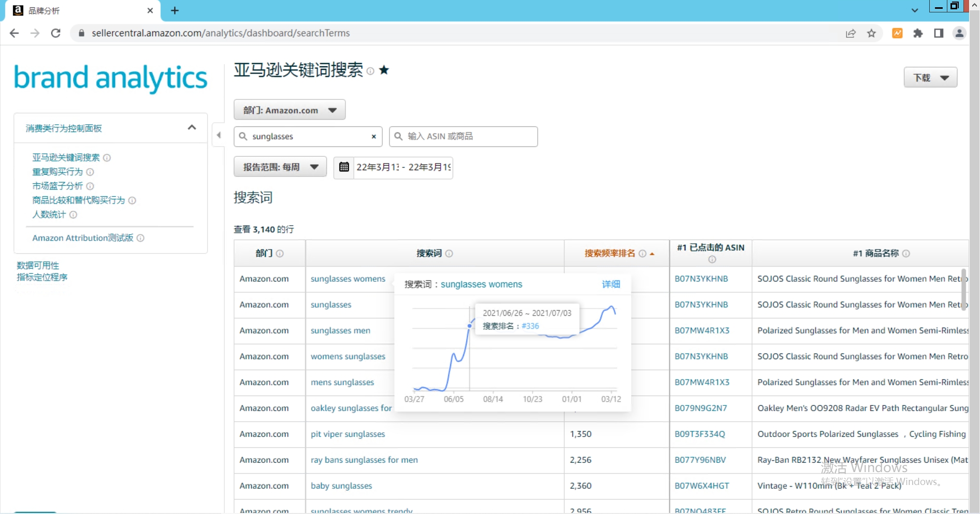The width and height of the screenshot is (980, 514).
Task: Click the browser forward arrow
Action: 35,33
